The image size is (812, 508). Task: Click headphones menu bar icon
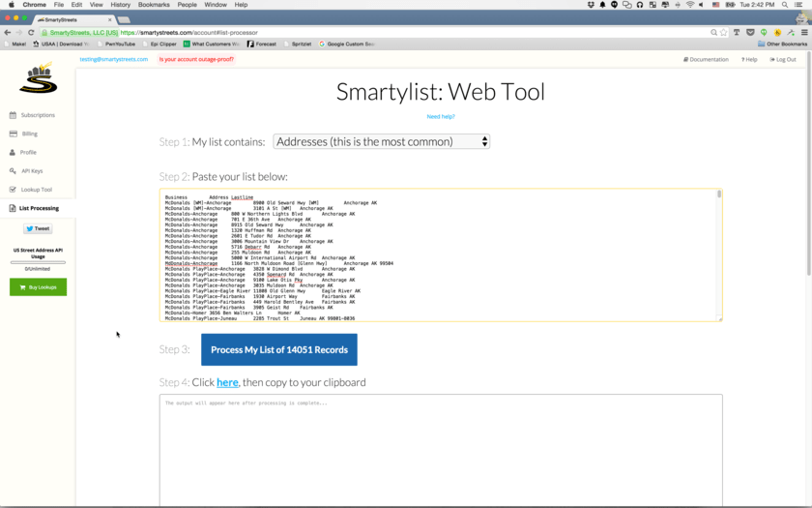640,5
